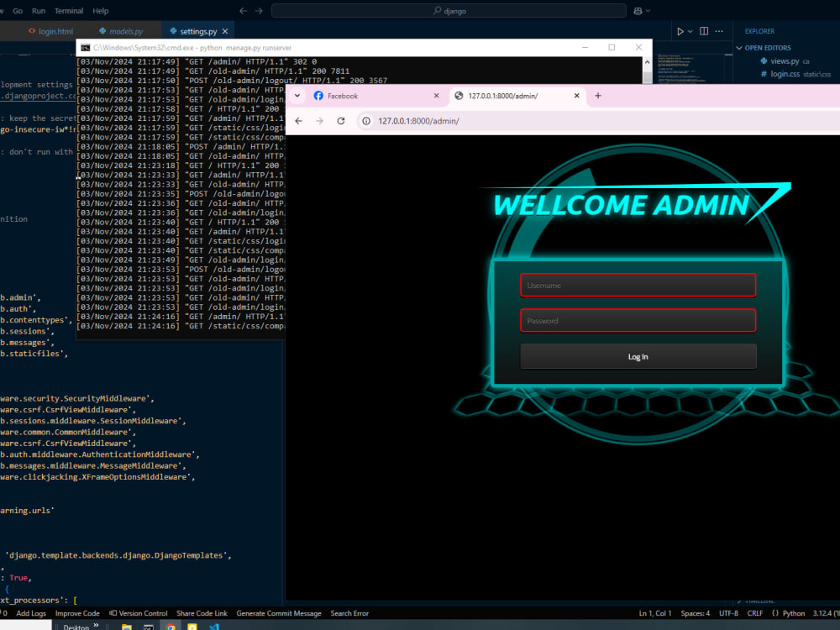Screen dimensions: 840x630
Task: Select the 3.12.4 Python interpreter version
Action: tap(826, 613)
